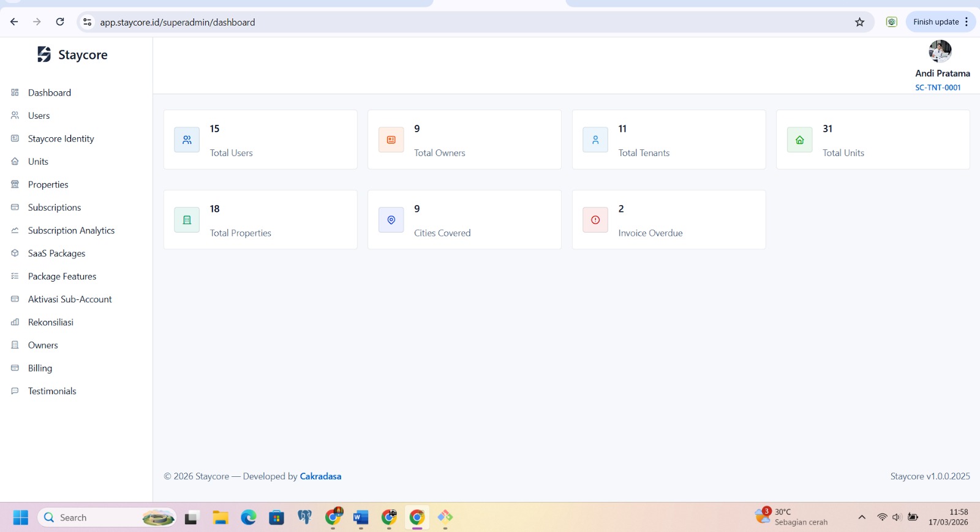Click the Windows taskbar Search box

pyautogui.click(x=107, y=517)
